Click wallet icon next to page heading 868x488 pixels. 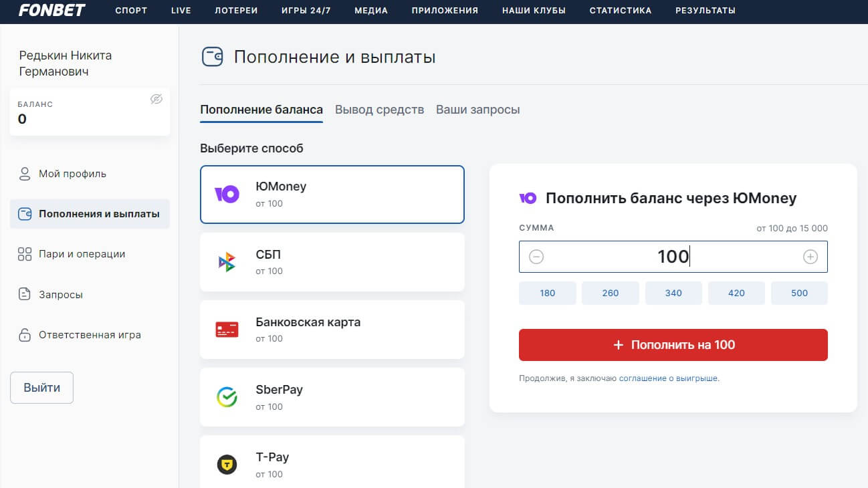(x=213, y=57)
